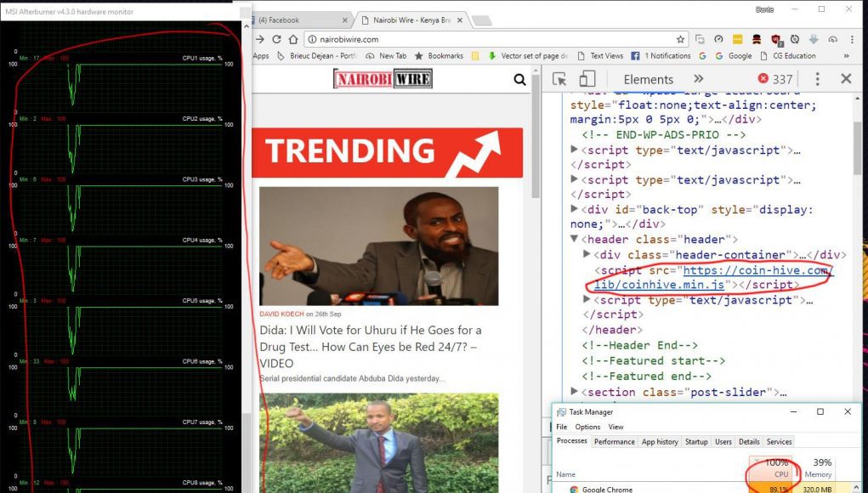Open the red hat extension icon
This screenshot has width=868, height=493.
(757, 39)
